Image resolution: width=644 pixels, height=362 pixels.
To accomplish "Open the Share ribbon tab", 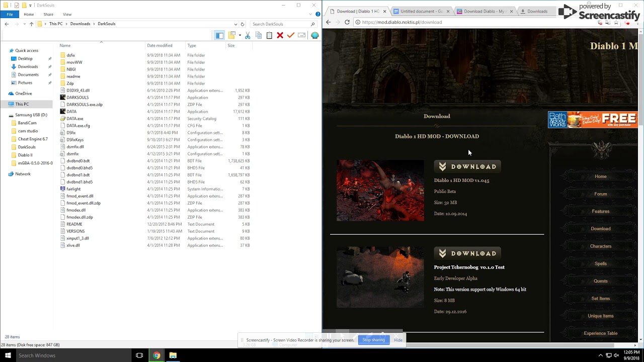I will point(48,14).
